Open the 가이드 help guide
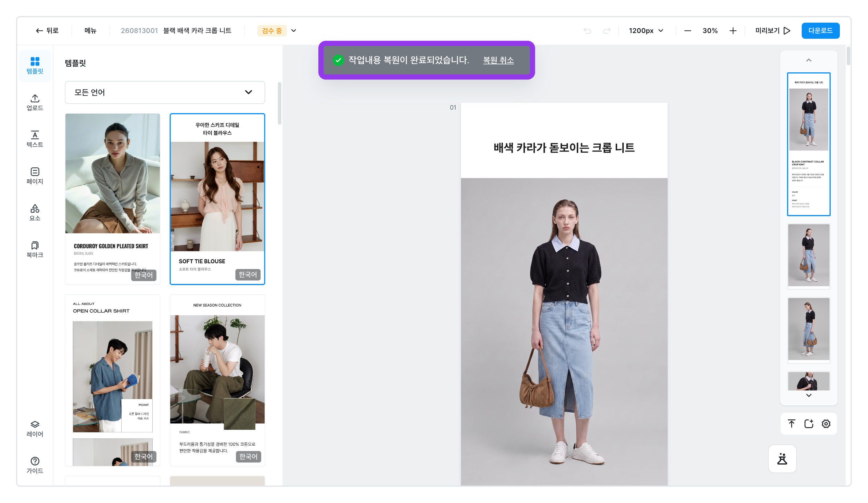Screen dimensions: 868x503 [35, 465]
